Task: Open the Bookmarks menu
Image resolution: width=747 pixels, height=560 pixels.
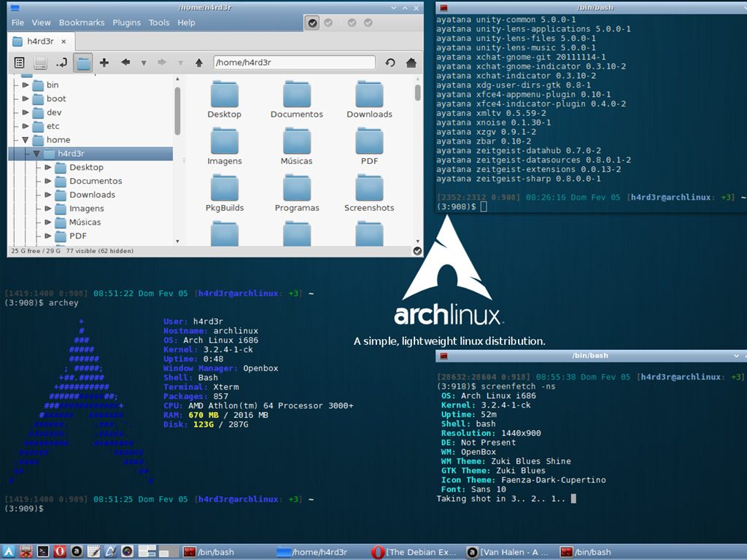Action: [81, 23]
